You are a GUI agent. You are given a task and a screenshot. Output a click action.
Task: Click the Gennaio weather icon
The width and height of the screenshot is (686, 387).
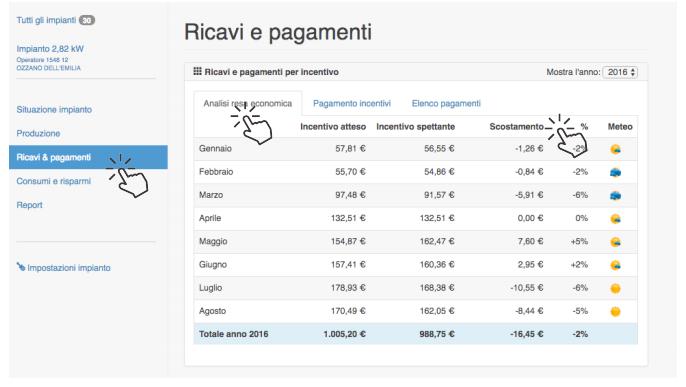point(615,150)
